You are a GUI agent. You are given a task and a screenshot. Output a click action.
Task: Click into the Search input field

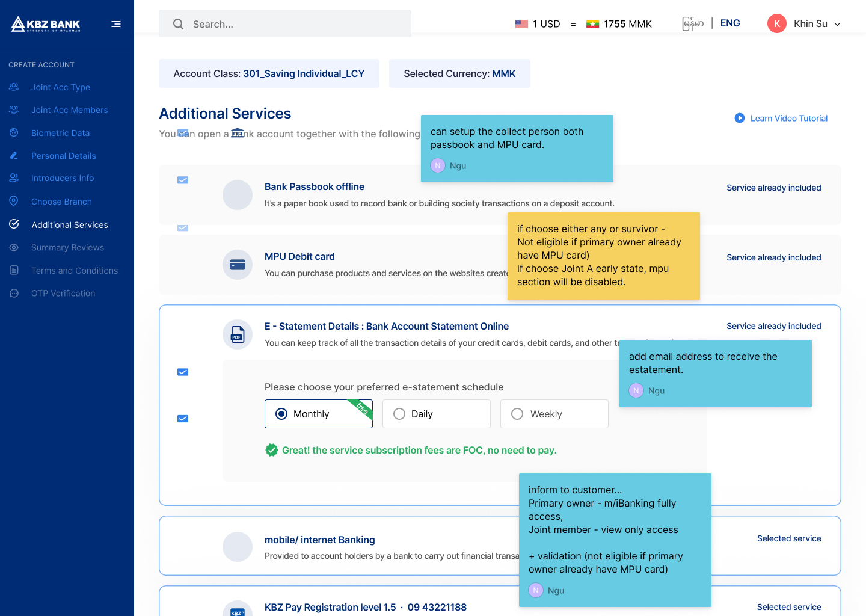(x=285, y=24)
